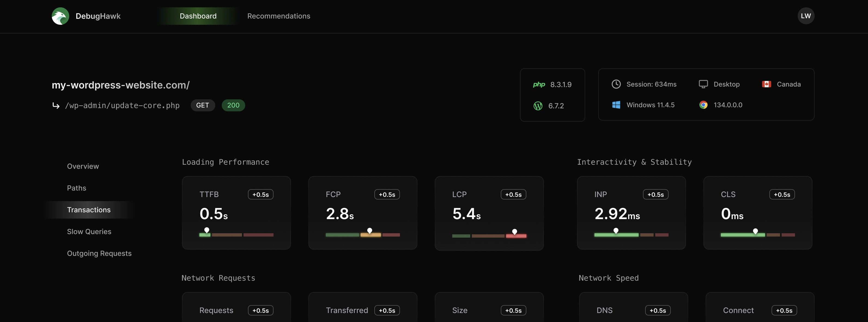Screen dimensions: 868x322
Task: Switch to the Dashboard tab
Action: click(x=198, y=16)
